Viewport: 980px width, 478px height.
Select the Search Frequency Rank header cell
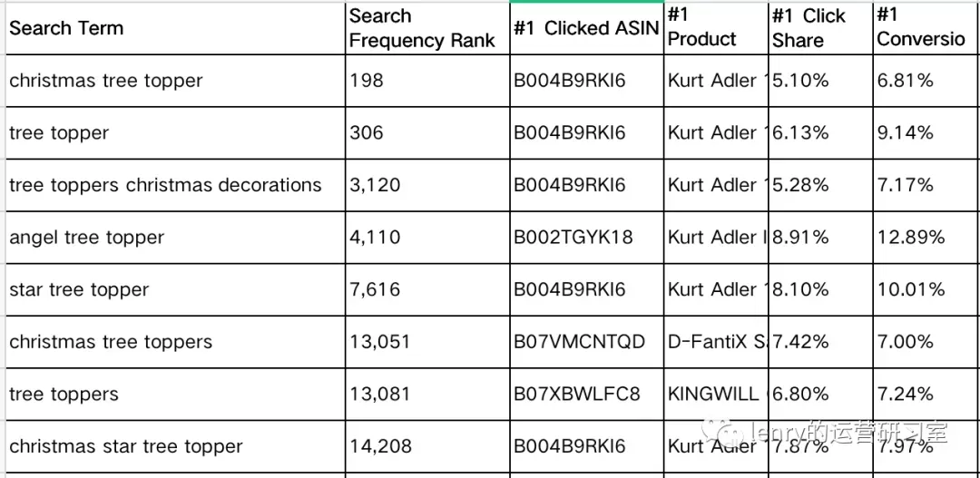tap(427, 29)
